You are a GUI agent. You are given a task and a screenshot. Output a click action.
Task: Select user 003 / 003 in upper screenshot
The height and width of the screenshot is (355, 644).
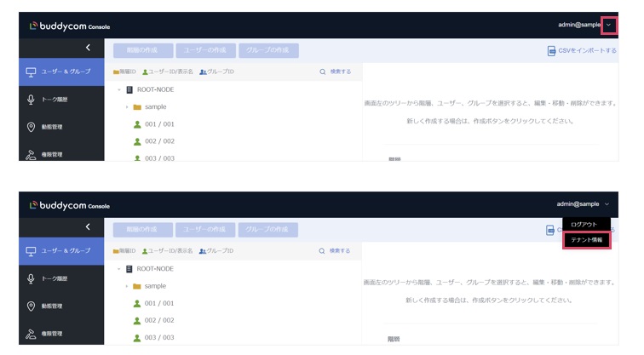pos(154,158)
